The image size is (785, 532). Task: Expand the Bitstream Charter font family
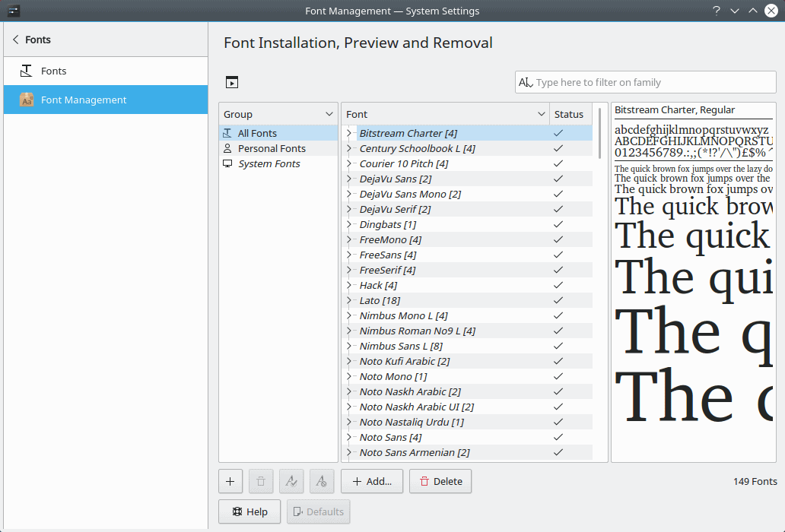(349, 133)
